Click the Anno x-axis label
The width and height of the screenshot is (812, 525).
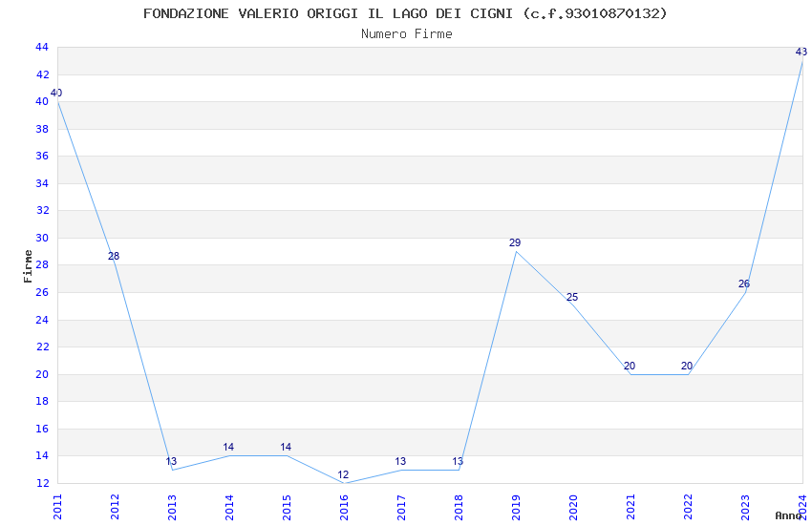788,515
